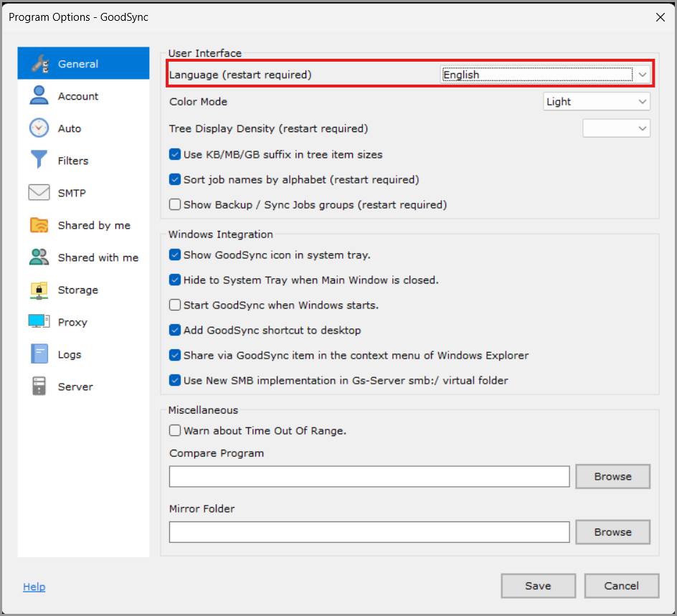Enable Show Backup / Sync Jobs groups

175,204
